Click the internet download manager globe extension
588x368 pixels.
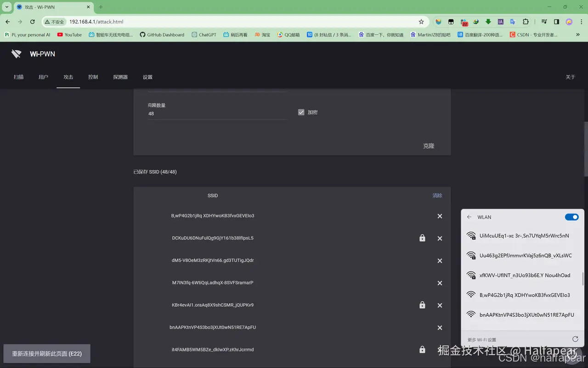click(x=476, y=22)
